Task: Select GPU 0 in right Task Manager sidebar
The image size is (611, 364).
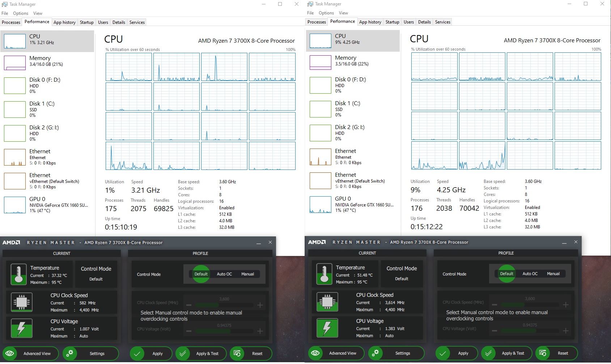Action: [353, 204]
